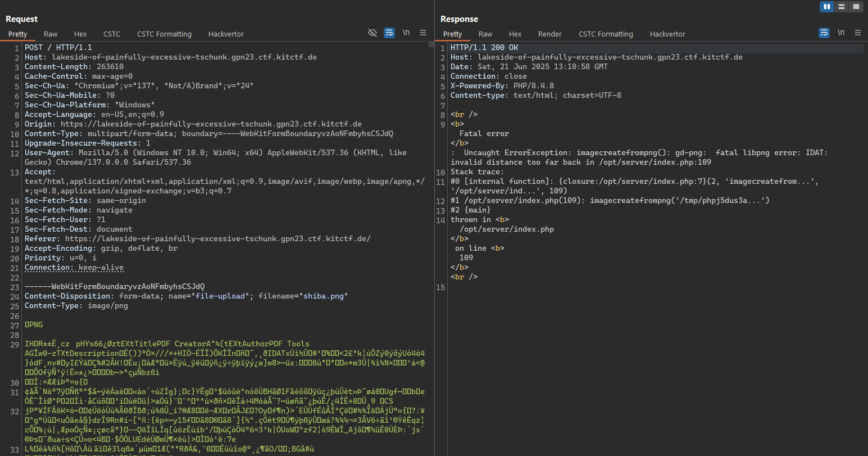Click the Request editor vertical scrollbar thumb
The image size is (868, 456).
pyautogui.click(x=431, y=44)
